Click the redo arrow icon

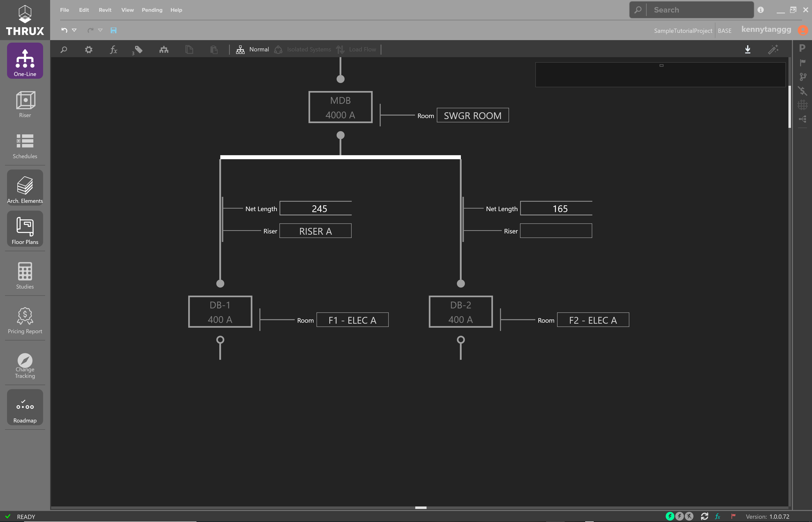point(90,30)
